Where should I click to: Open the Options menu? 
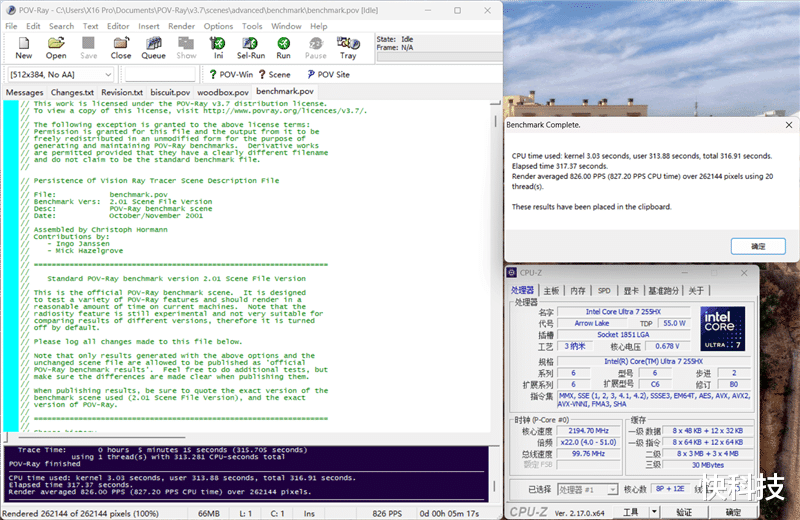coord(218,26)
